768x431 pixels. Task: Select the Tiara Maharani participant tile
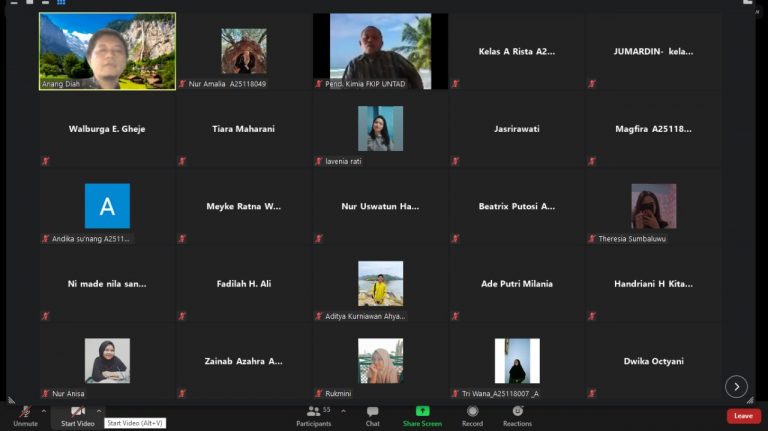pos(243,129)
